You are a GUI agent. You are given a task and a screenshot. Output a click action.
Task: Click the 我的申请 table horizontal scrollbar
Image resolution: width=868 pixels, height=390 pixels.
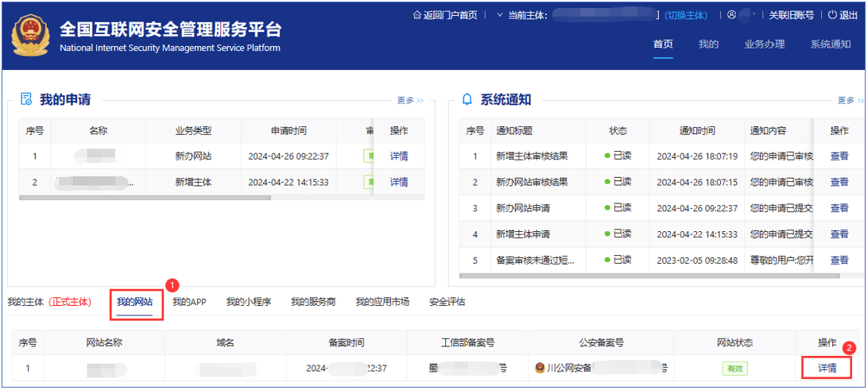click(143, 197)
